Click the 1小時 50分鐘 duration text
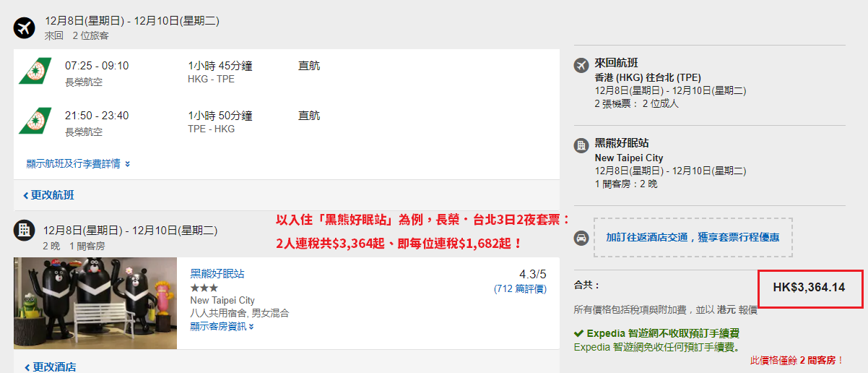 pos(220,116)
